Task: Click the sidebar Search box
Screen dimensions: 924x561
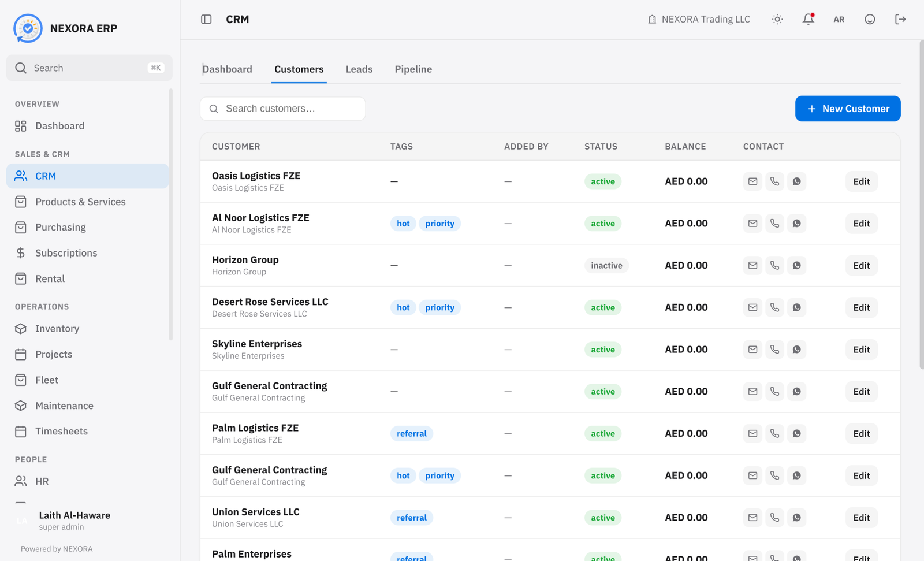Action: pos(90,68)
